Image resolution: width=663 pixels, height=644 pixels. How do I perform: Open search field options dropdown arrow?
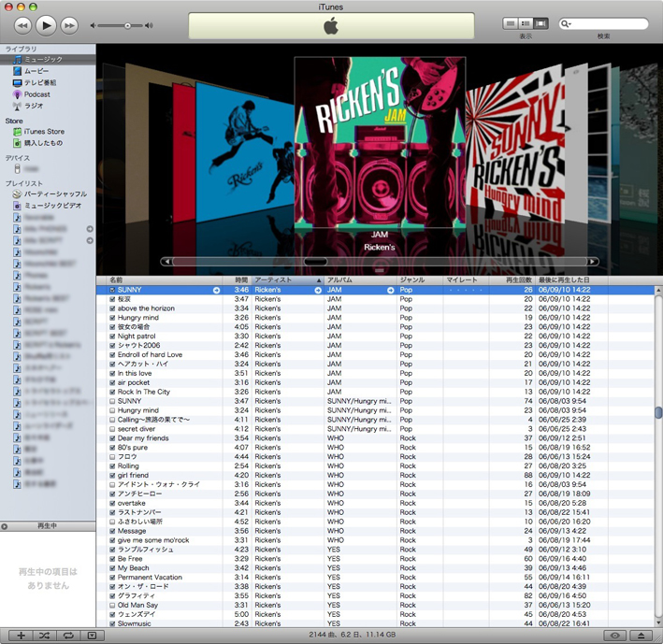coord(570,24)
